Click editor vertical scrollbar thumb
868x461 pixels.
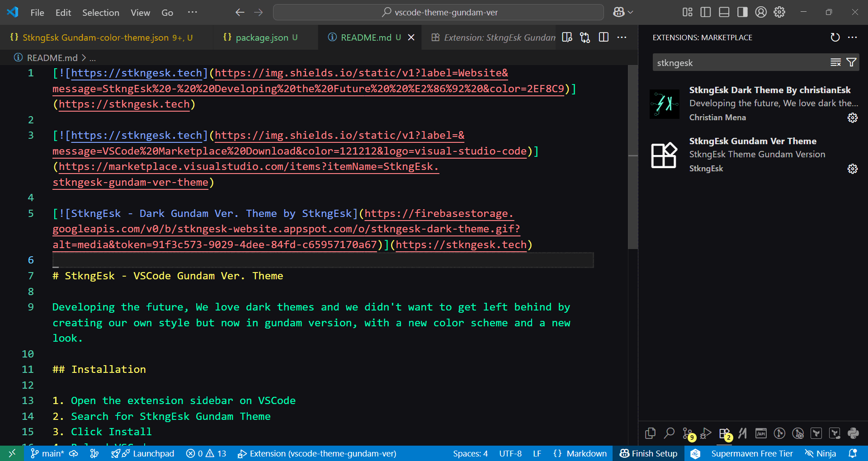632,157
